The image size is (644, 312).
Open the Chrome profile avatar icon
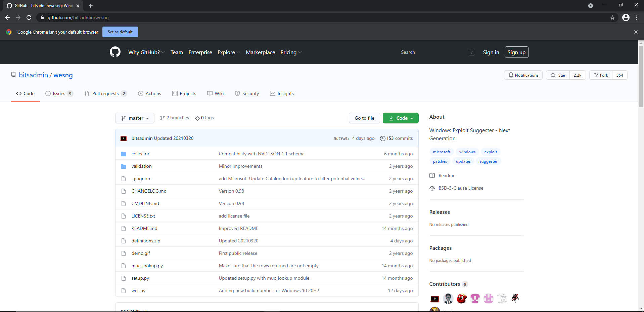click(x=626, y=17)
